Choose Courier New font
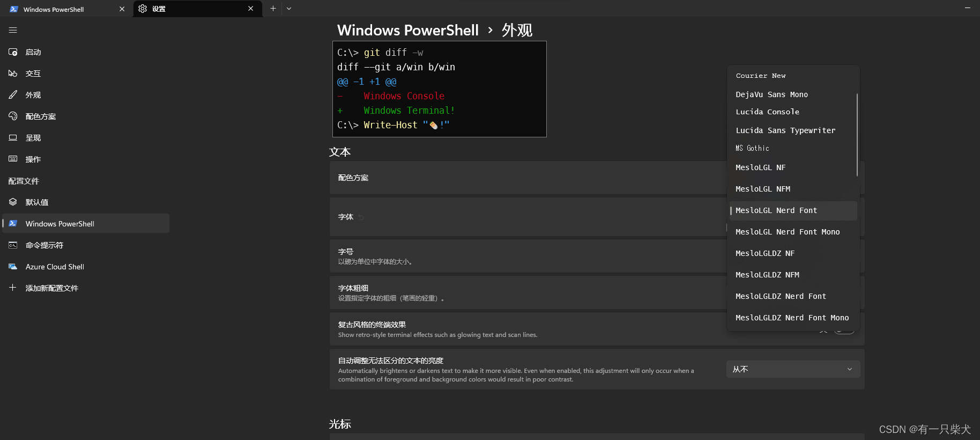Viewport: 980px width, 440px height. coord(793,76)
